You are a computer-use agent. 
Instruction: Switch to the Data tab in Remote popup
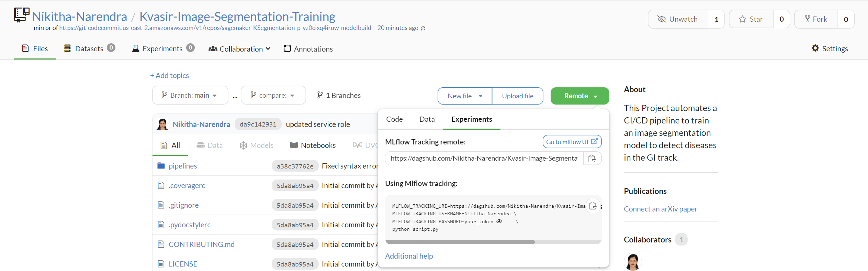427,119
